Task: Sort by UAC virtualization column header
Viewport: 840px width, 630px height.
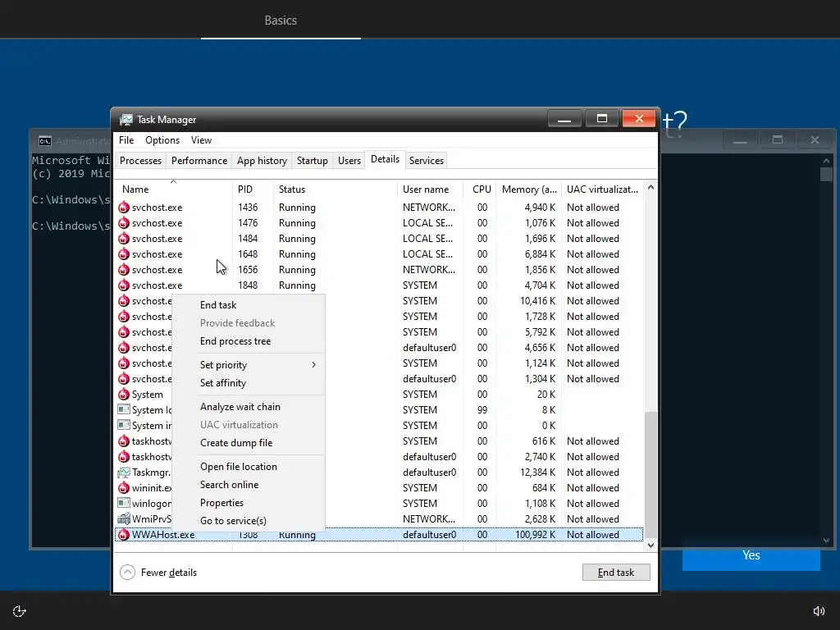Action: pyautogui.click(x=602, y=189)
